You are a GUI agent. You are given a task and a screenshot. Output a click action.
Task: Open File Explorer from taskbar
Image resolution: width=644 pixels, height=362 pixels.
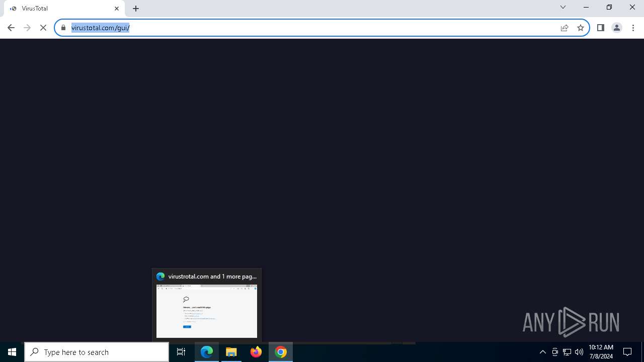pyautogui.click(x=231, y=352)
